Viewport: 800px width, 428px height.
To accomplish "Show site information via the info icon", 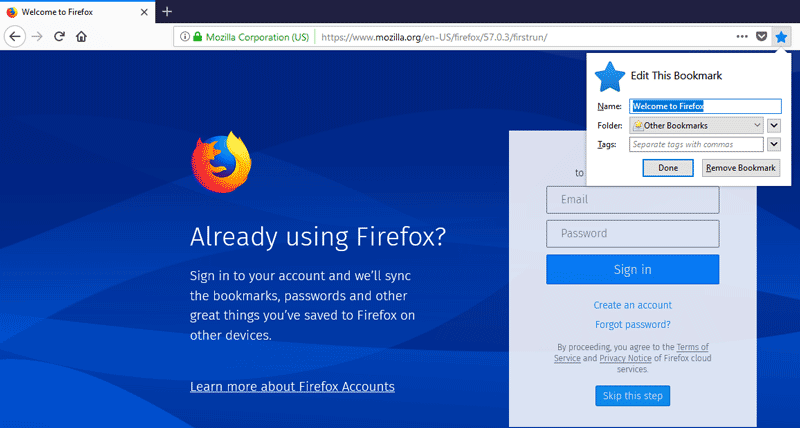I will click(x=185, y=37).
